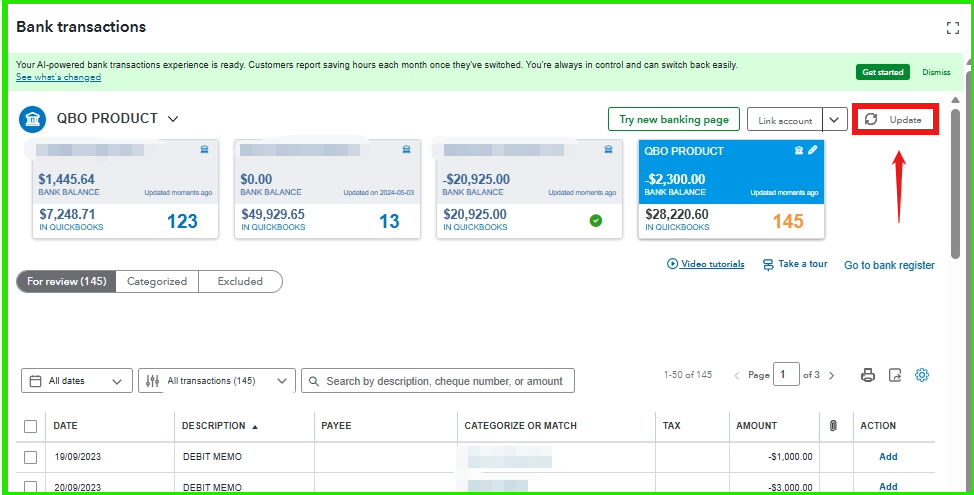Viewport: 974px width, 495px height.
Task: Select all transactions header checkbox
Action: point(30,426)
